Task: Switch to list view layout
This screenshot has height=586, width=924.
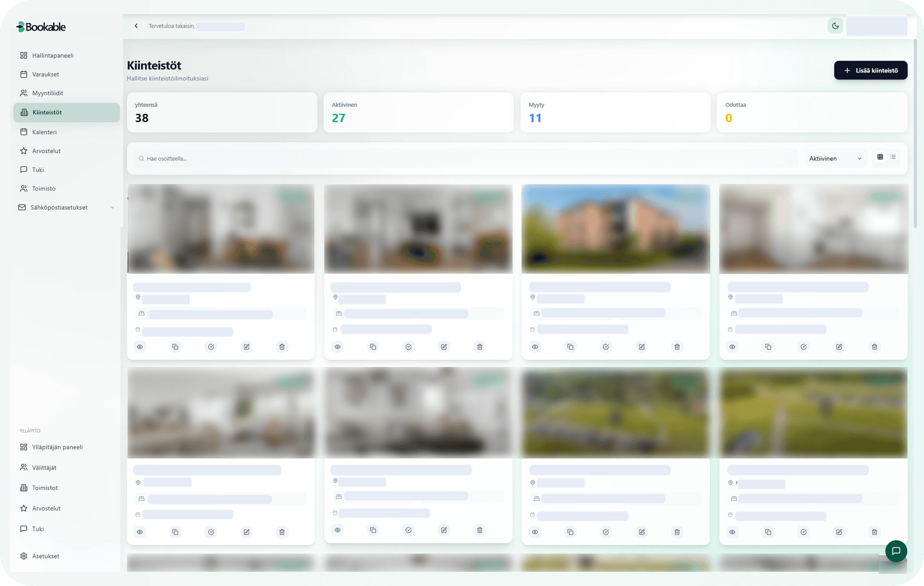Action: pos(893,157)
